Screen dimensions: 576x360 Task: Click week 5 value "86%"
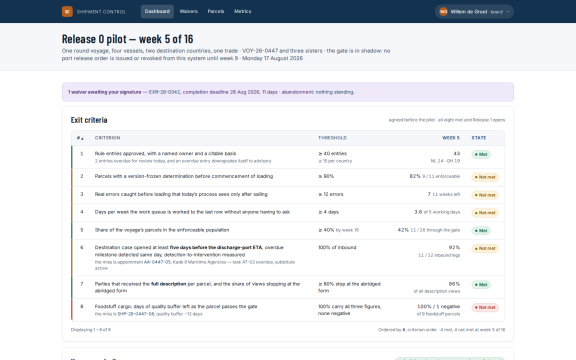[454, 284]
